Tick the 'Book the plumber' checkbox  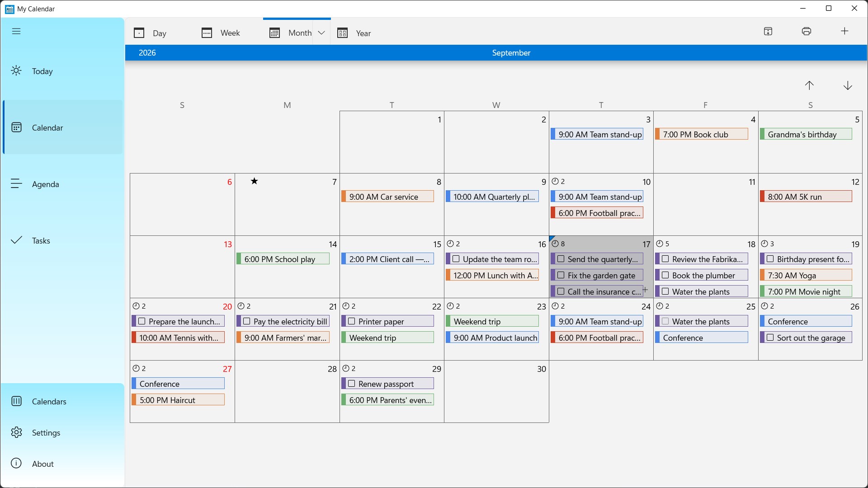(665, 275)
